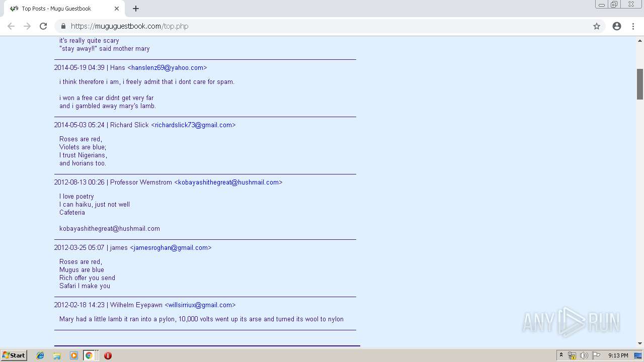The height and width of the screenshot is (362, 644).
Task: Show hidden tray icons arrow
Action: pos(561,355)
